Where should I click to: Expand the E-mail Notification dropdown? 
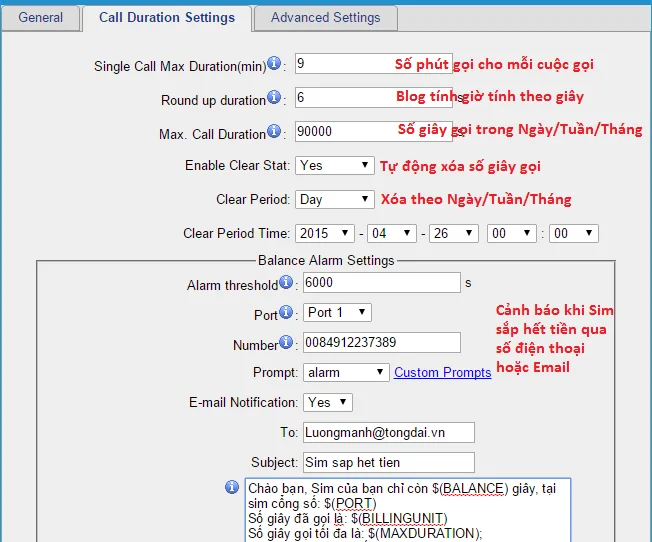[328, 402]
